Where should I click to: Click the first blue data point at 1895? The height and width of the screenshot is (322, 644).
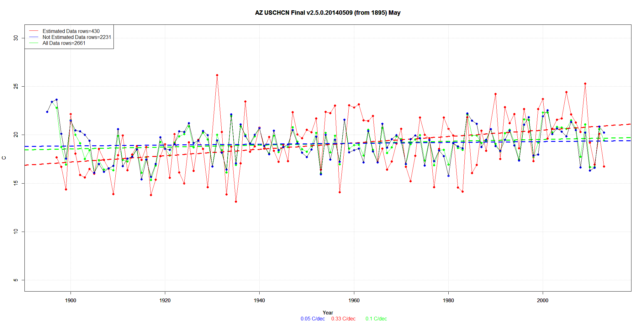point(47,112)
